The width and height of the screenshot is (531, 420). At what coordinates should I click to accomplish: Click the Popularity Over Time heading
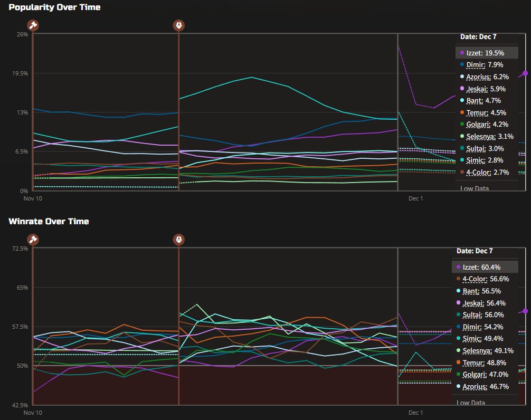coord(54,7)
